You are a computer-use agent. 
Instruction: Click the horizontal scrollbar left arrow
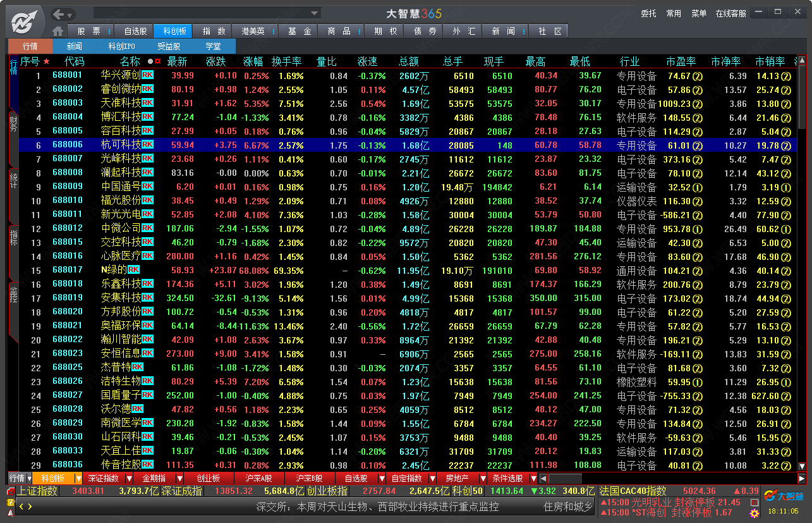[543, 479]
